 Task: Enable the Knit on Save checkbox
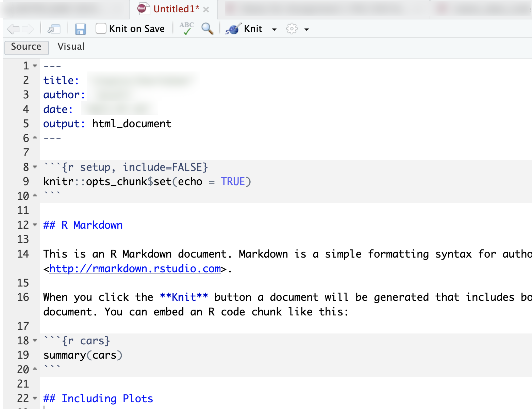[x=101, y=29]
